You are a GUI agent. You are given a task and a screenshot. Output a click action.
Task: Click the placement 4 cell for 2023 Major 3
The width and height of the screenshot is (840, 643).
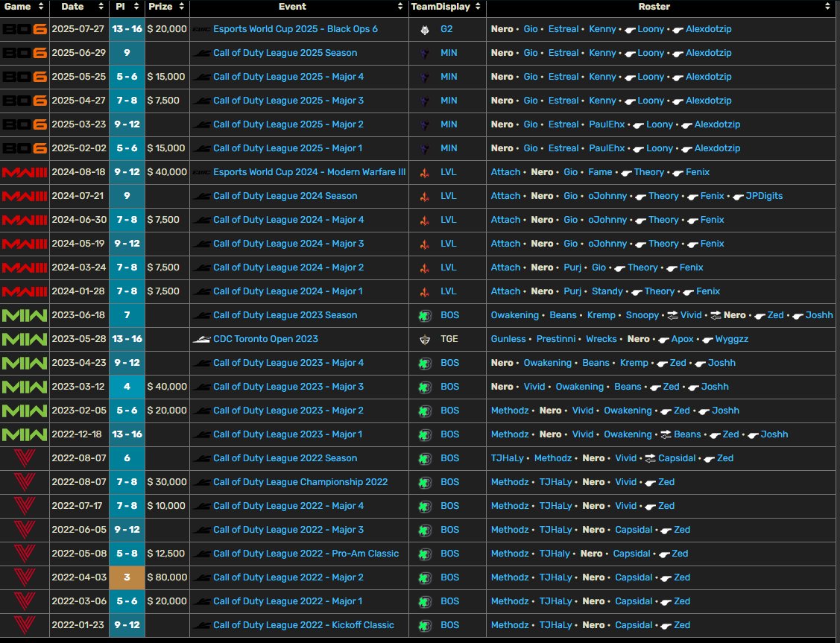pyautogui.click(x=127, y=387)
